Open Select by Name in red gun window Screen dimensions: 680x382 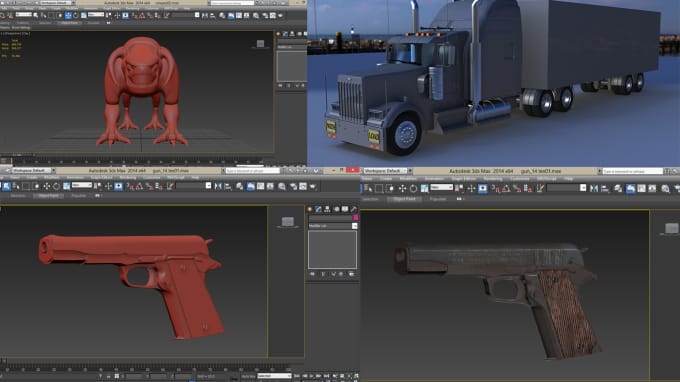tap(16, 186)
